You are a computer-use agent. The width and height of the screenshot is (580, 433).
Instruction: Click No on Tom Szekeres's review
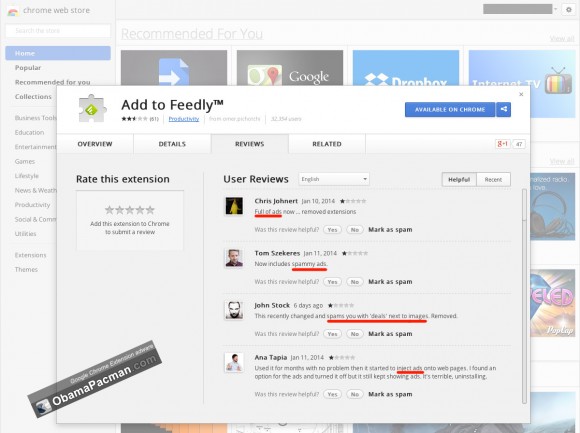pos(355,282)
